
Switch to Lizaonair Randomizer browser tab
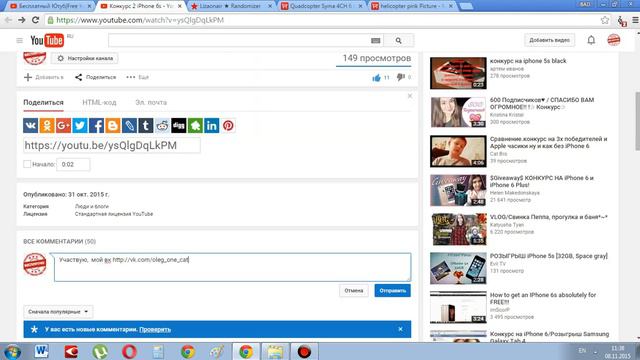click(231, 6)
